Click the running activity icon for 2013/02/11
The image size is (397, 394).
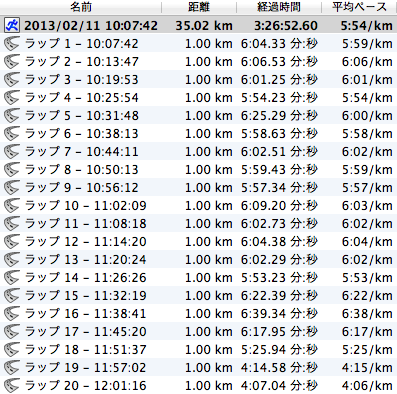point(12,25)
